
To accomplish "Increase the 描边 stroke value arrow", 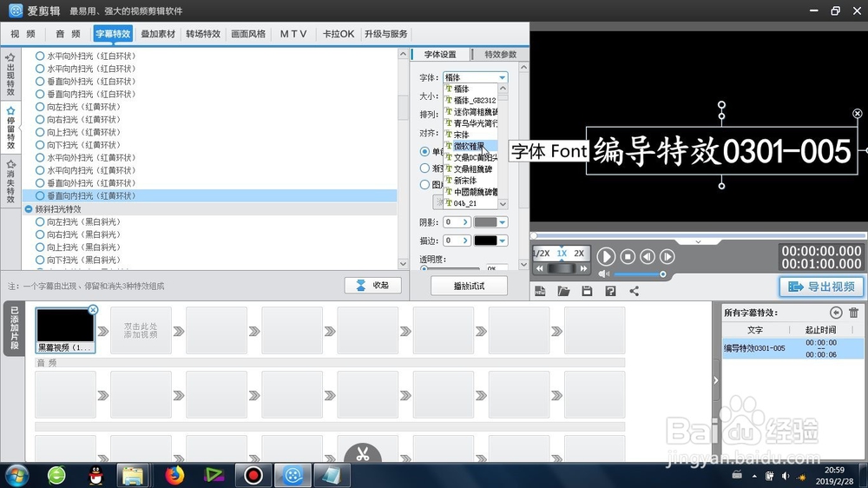I will pyautogui.click(x=465, y=241).
